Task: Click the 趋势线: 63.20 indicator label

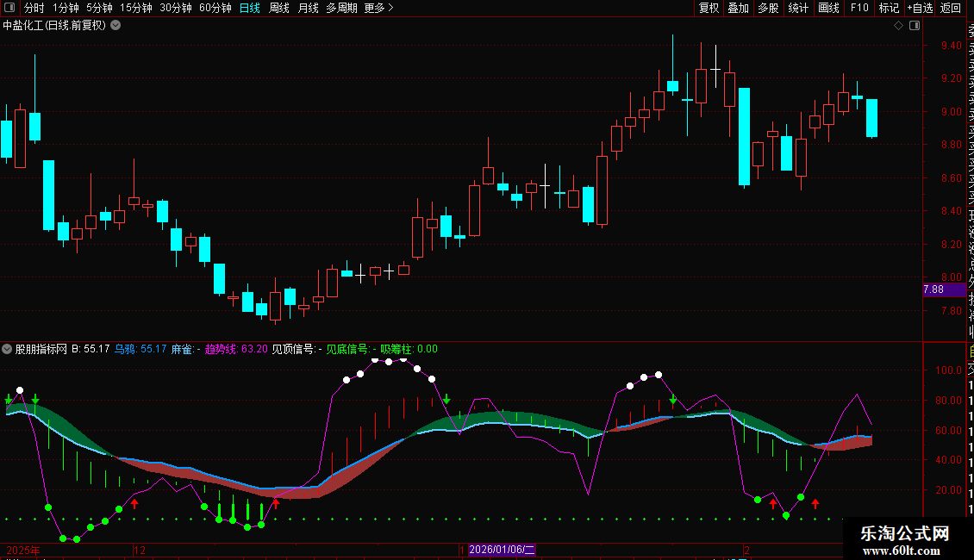Action: pos(237,349)
